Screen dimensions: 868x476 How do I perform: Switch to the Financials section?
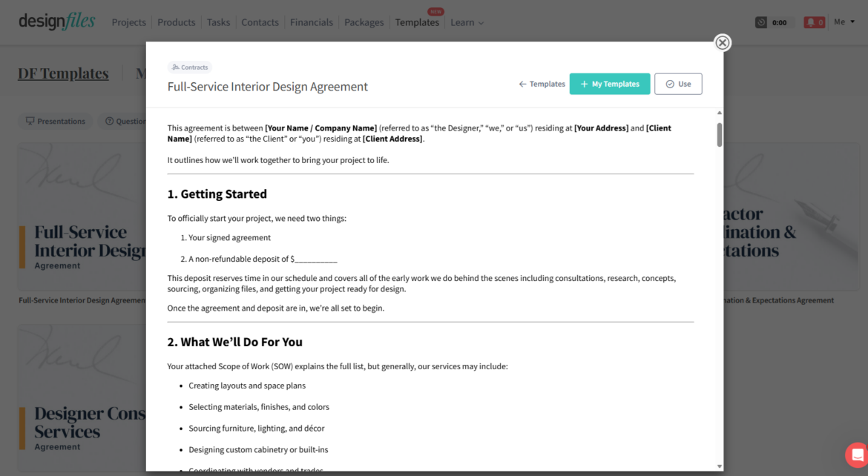coord(311,22)
